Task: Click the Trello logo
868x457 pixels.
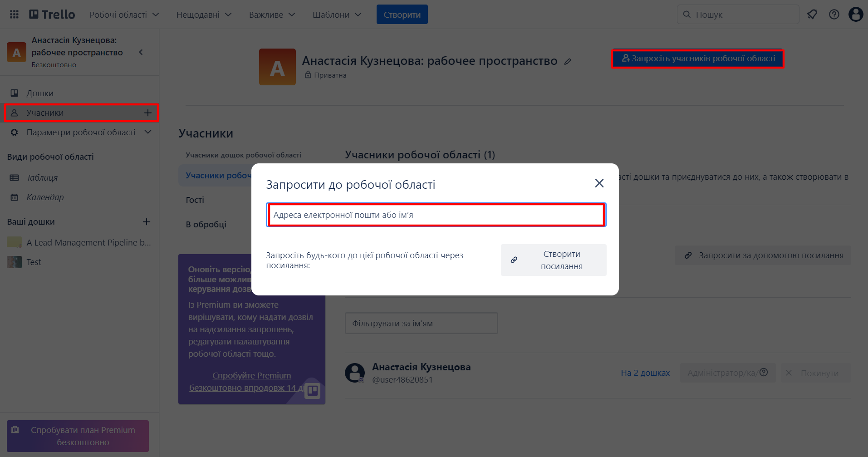Action: tap(51, 14)
